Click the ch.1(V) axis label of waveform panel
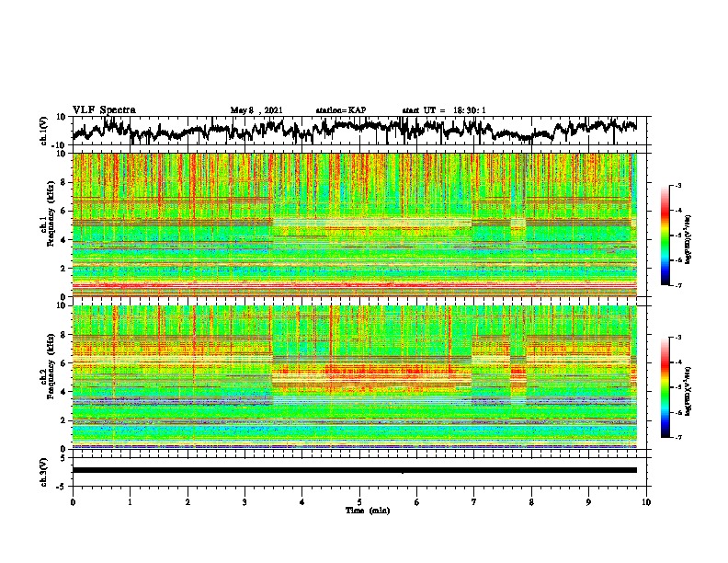This screenshot has width=728, height=563. click(x=44, y=131)
